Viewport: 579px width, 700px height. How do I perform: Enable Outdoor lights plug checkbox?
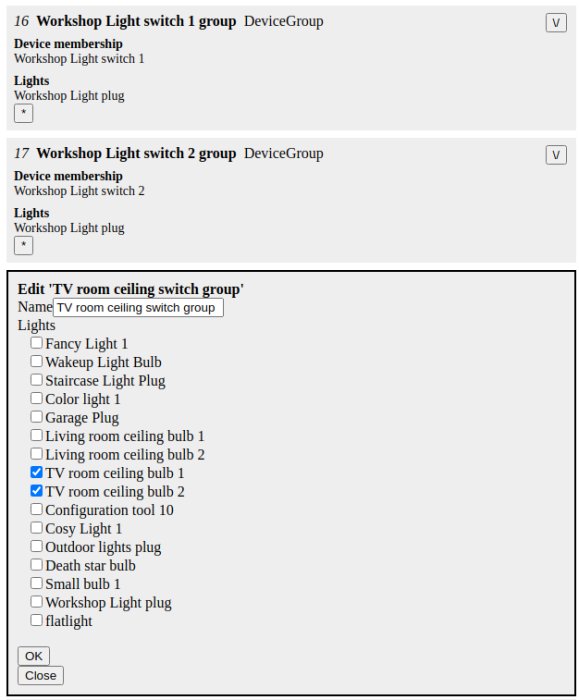(x=36, y=546)
